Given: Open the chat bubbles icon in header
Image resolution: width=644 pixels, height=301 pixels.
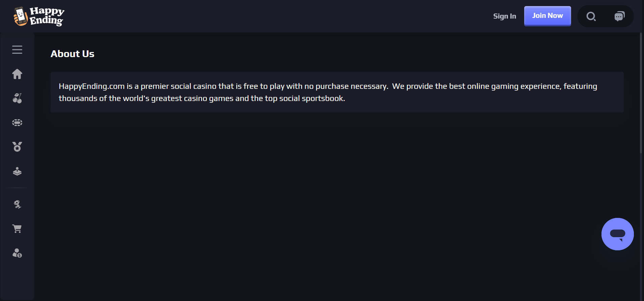Looking at the screenshot, I should pyautogui.click(x=619, y=16).
